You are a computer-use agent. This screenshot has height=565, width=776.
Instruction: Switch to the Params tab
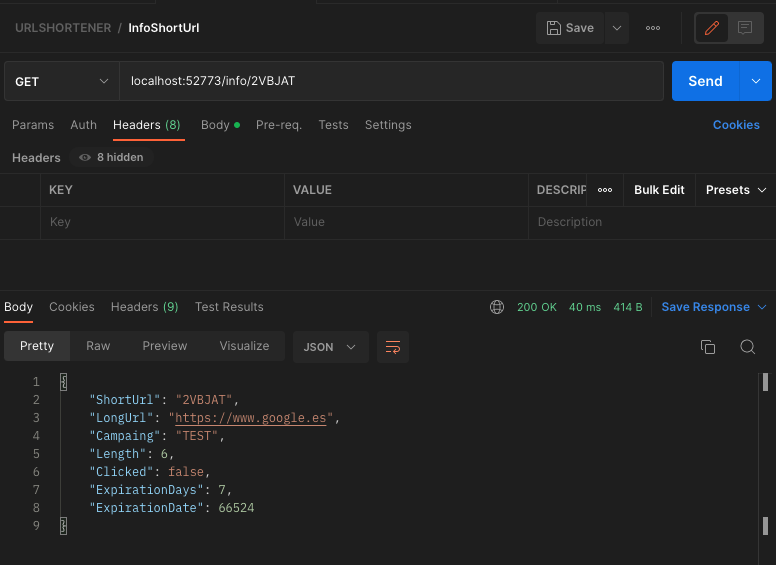coord(33,125)
